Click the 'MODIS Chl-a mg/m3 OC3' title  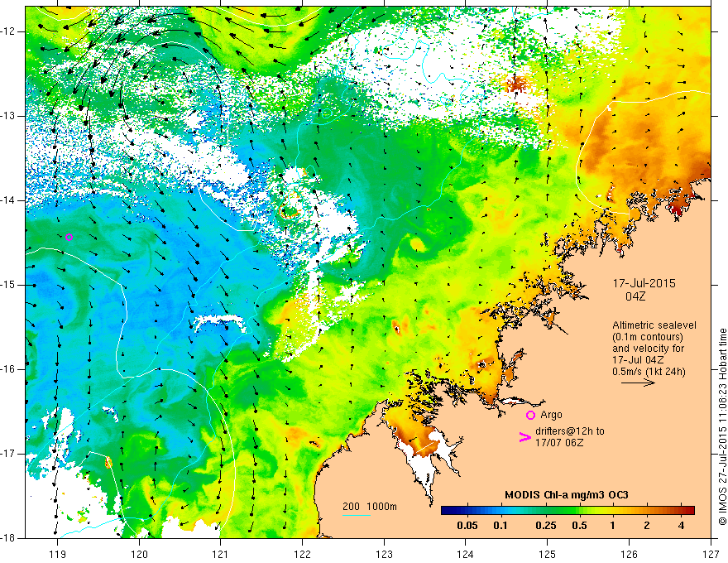point(567,495)
